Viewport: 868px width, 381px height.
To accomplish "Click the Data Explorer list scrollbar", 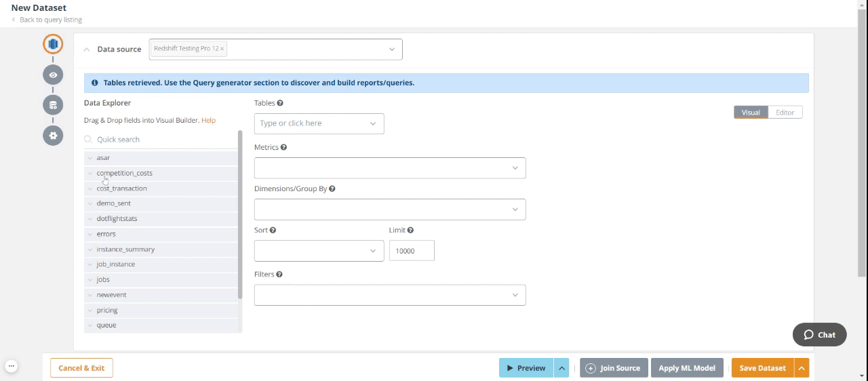I will click(240, 216).
